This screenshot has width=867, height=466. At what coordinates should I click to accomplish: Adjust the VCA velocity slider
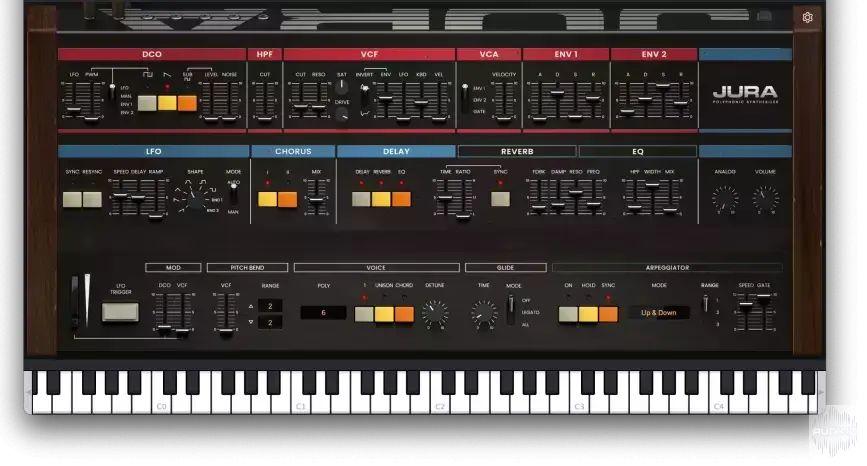coord(504,118)
